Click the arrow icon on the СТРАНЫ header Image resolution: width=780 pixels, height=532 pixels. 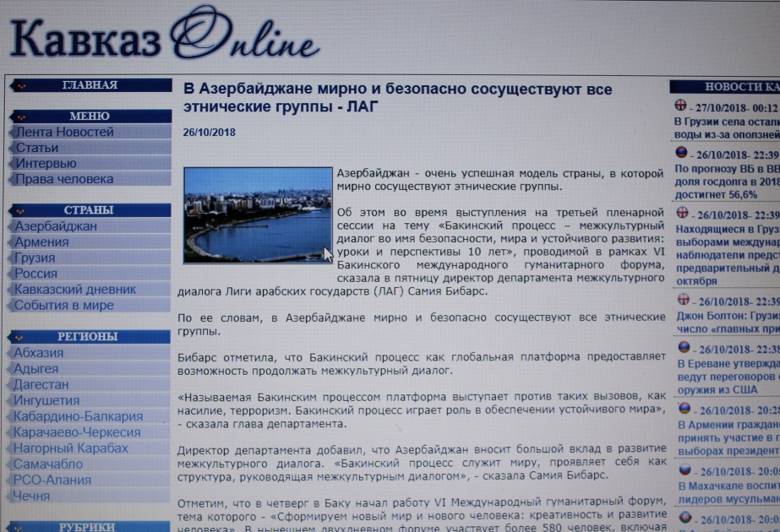coord(20,211)
